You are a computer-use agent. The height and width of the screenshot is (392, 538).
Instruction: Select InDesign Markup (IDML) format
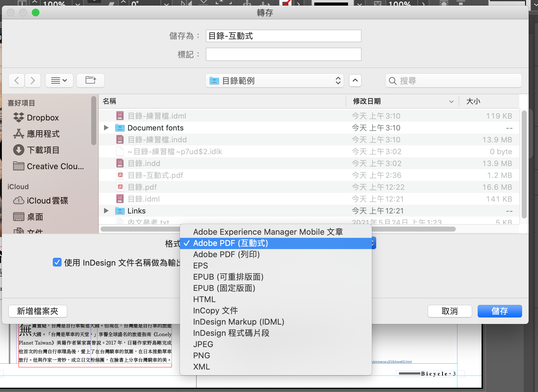pos(238,322)
